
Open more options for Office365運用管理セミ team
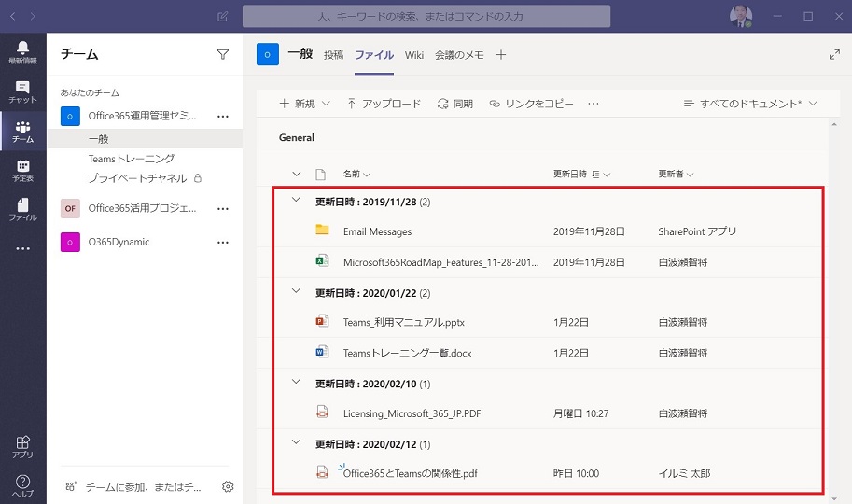click(223, 117)
